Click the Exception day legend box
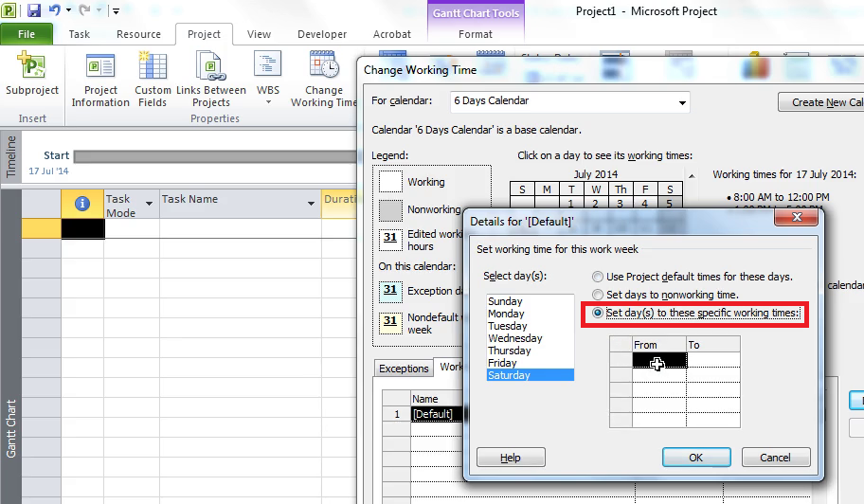The image size is (864, 504). click(x=390, y=291)
